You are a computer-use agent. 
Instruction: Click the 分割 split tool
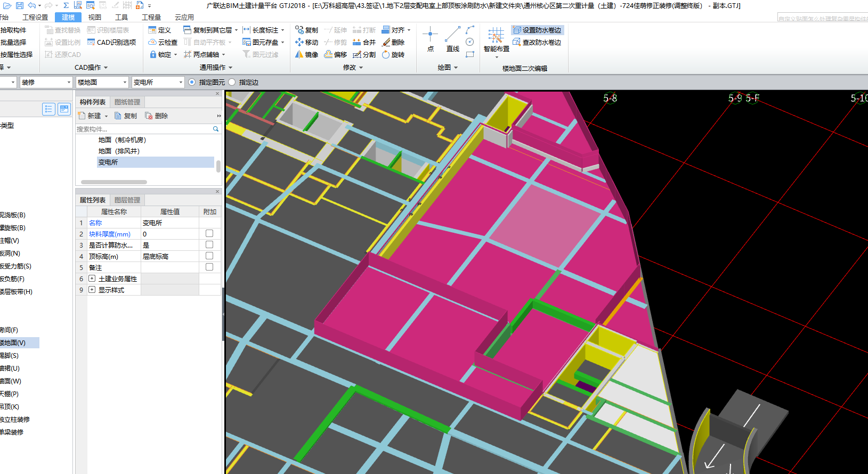[x=364, y=54]
